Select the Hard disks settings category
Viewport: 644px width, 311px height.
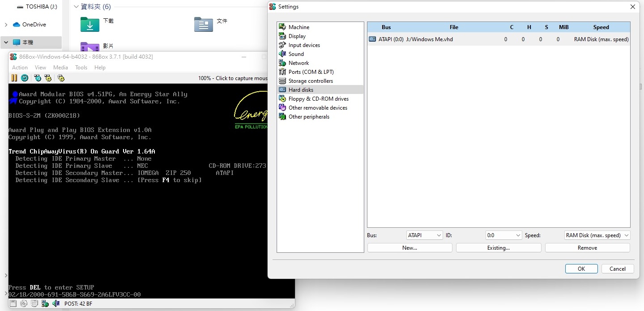(300, 89)
